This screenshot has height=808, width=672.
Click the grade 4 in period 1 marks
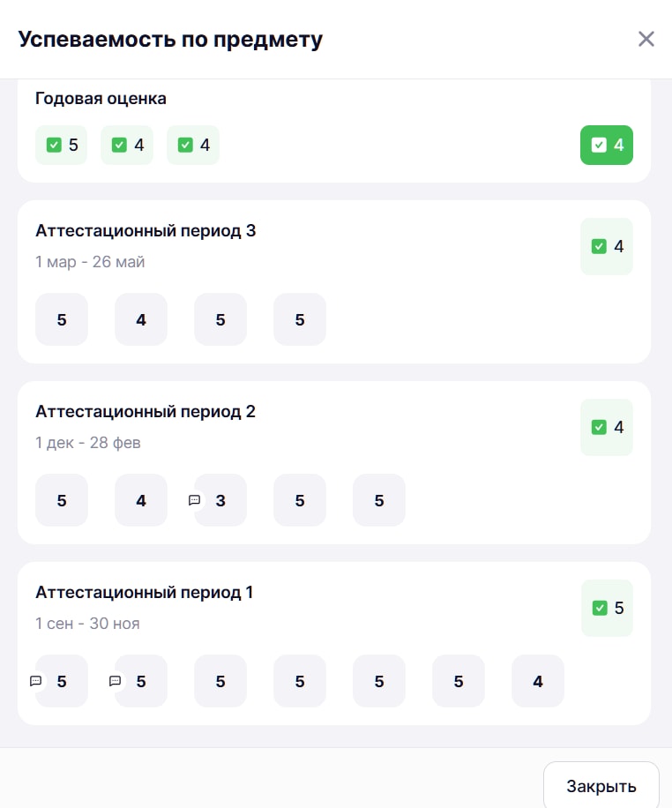(537, 681)
